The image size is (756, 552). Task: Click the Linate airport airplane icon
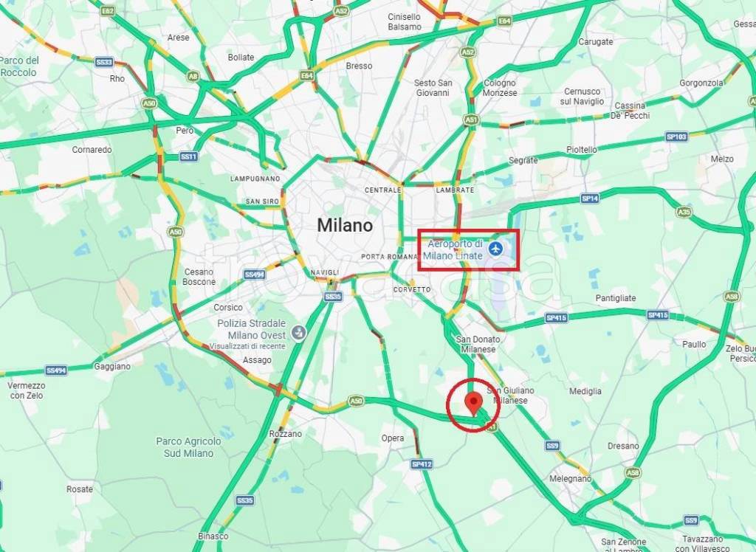495,249
